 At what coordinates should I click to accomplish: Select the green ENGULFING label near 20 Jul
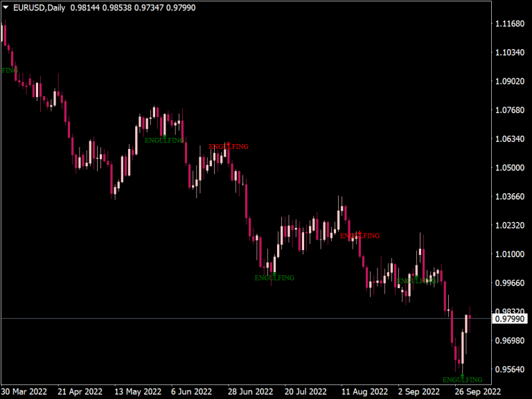point(274,278)
